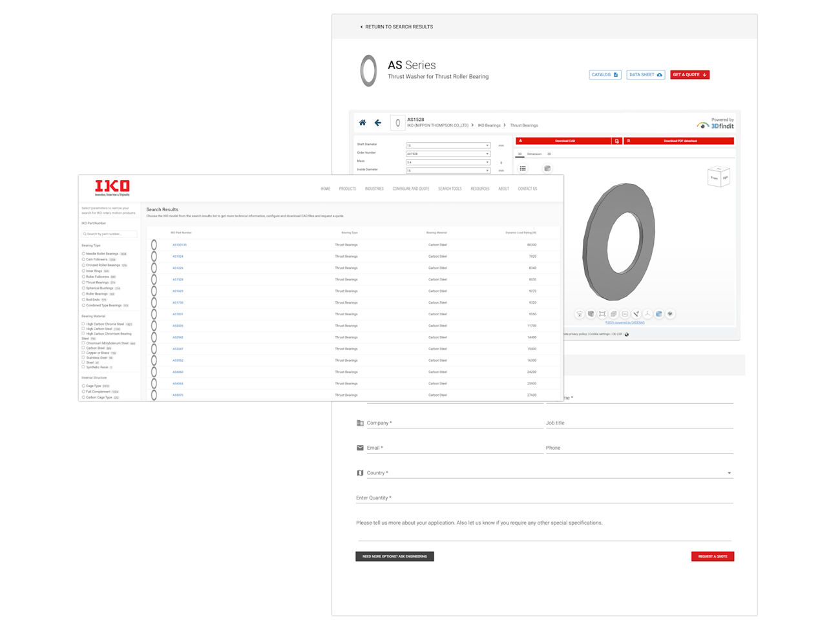The height and width of the screenshot is (630, 840).
Task: Click the section cut cylinder icon
Action: [x=625, y=314]
